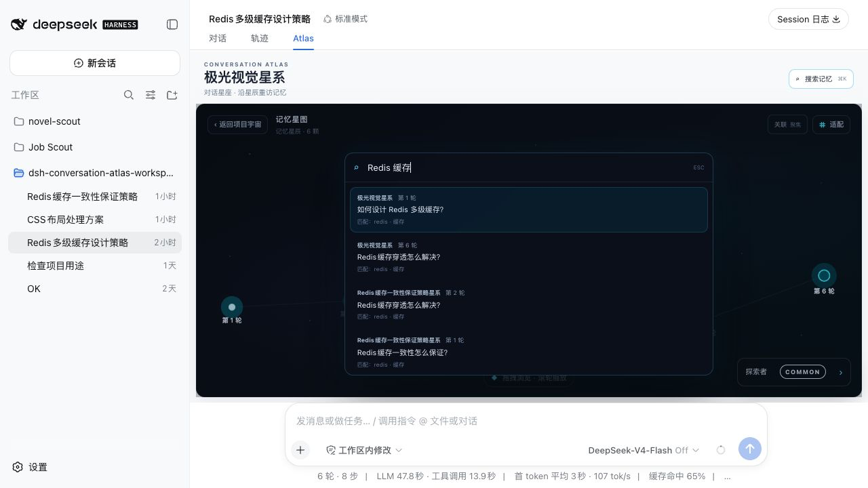Image resolution: width=868 pixels, height=488 pixels.
Task: Collapse the dsh-conversation-atlas-worksp... workspace
Action: point(95,173)
